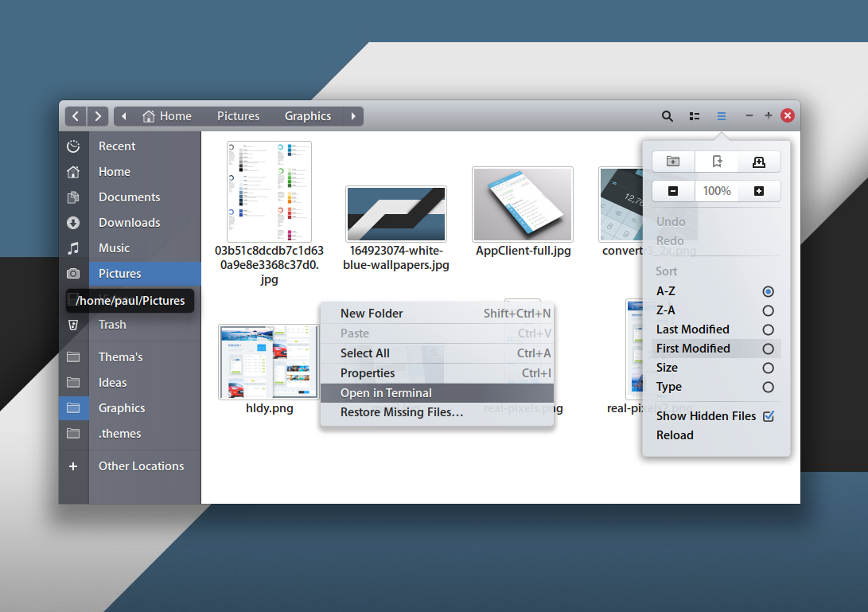Screen dimensions: 868x612
Task: Open Documents from the sidebar
Action: [x=130, y=197]
